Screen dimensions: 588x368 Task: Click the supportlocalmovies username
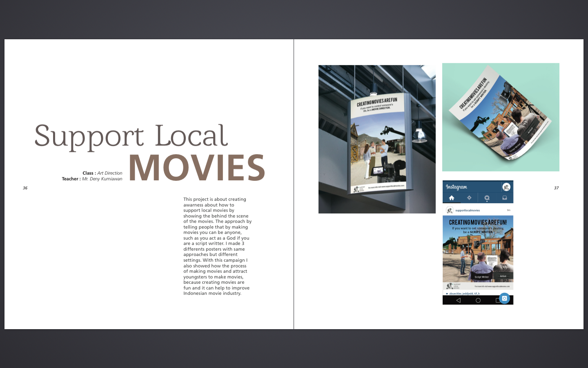click(x=468, y=210)
